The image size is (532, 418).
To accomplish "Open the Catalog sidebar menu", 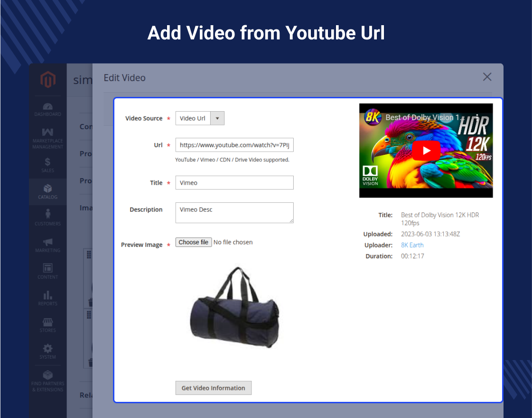I will click(x=48, y=192).
